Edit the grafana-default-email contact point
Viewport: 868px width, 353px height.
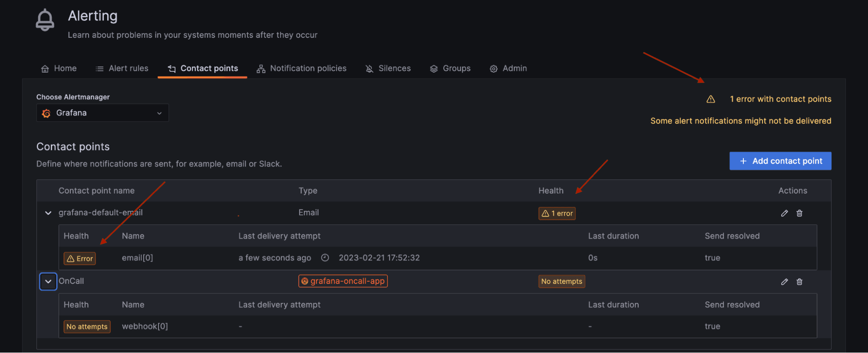784,213
